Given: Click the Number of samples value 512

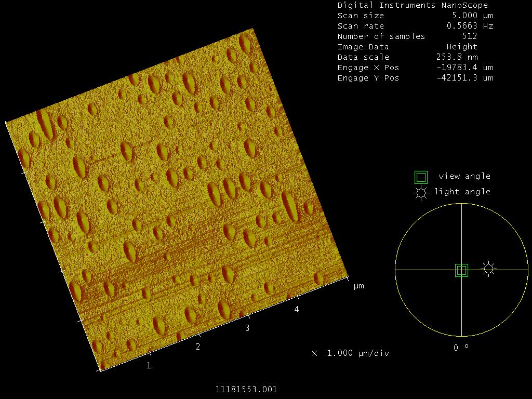Looking at the screenshot, I should point(470,36).
